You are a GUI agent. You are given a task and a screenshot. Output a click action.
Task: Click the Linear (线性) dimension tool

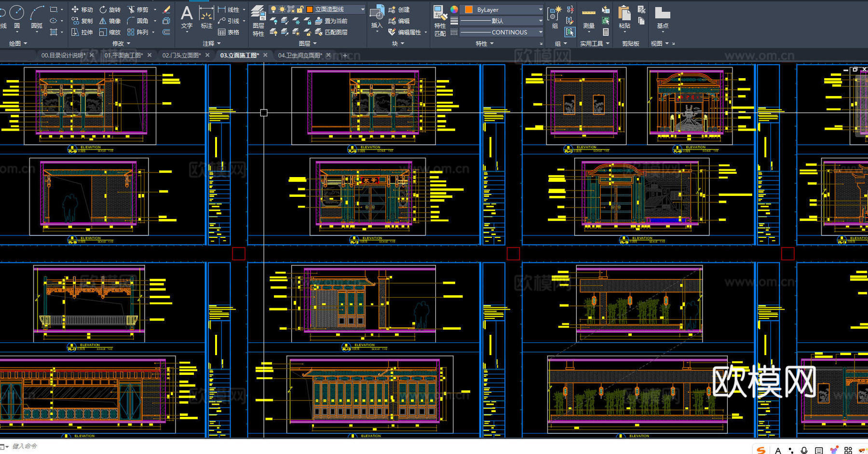point(229,10)
